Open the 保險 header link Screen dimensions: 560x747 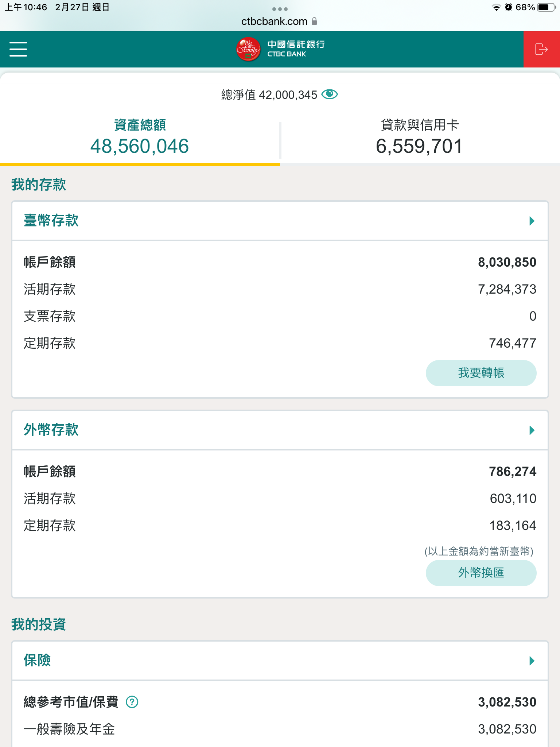pyautogui.click(x=37, y=661)
